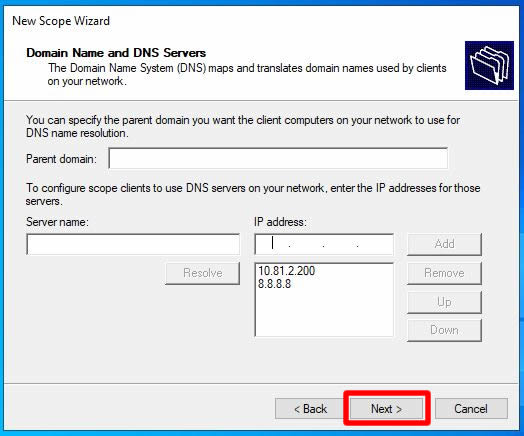Click the second octet of the IP address field
This screenshot has height=436, width=524.
pyautogui.click(x=306, y=244)
